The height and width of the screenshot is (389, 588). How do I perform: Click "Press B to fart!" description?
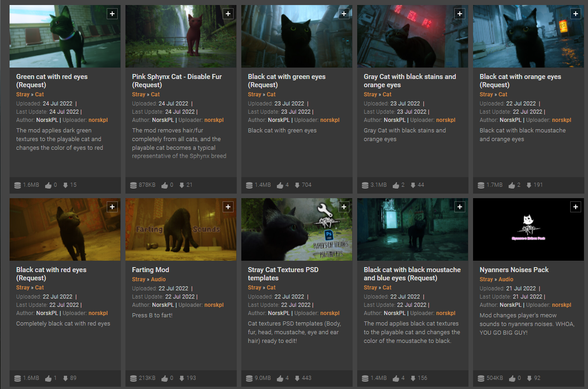[x=152, y=315]
